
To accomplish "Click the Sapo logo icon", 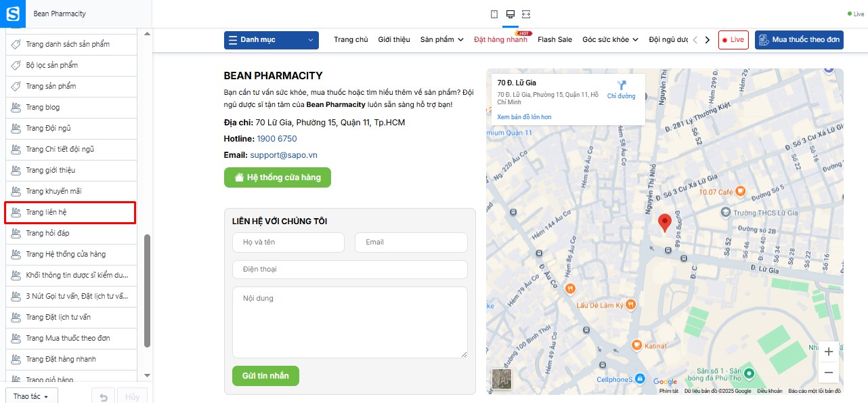I will [13, 14].
